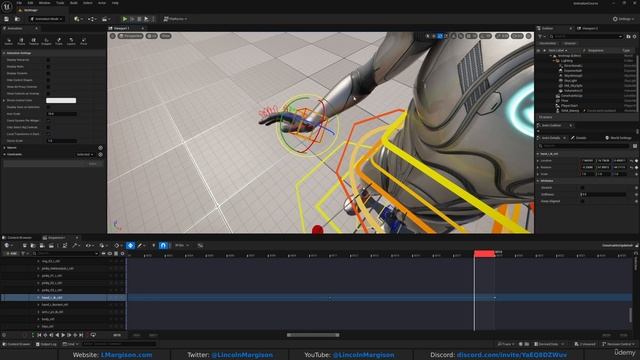Open the curve editor icon in Sequencer toolbar
This screenshot has height=360, width=640.
[200, 245]
